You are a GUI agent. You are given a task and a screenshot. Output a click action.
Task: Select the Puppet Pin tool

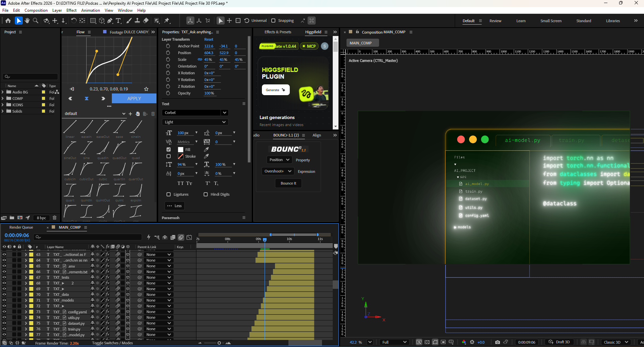point(167,21)
